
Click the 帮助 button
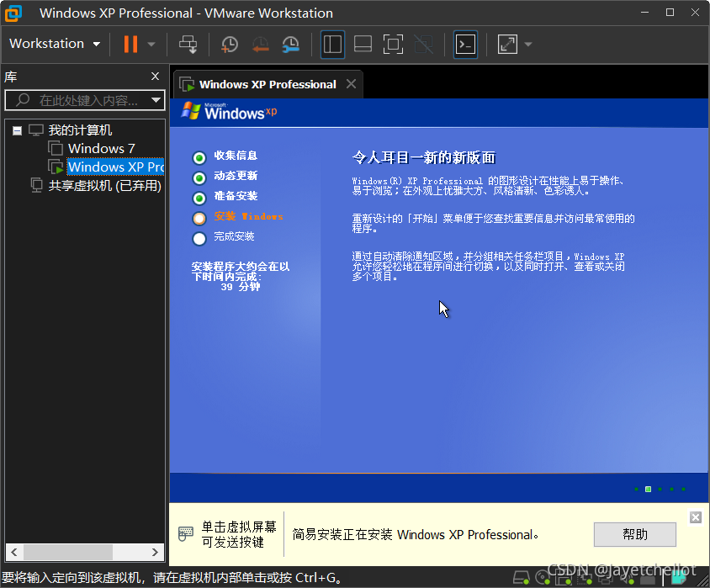point(635,535)
